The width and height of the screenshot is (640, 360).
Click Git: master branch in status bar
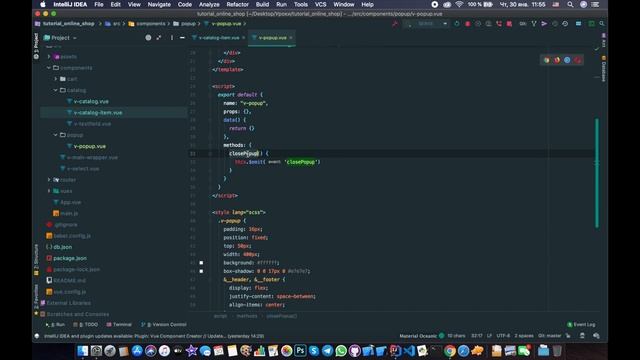click(x=549, y=336)
